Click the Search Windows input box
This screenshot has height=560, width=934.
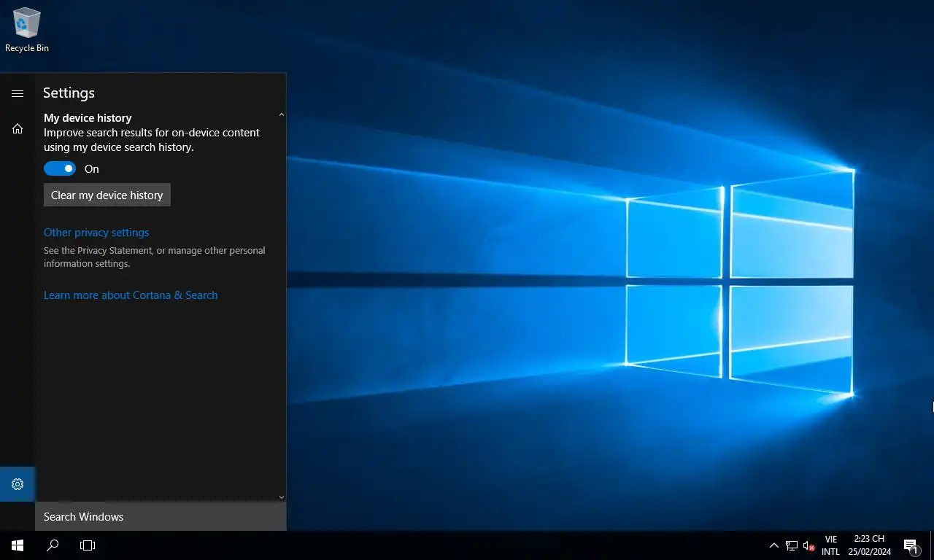coord(161,516)
